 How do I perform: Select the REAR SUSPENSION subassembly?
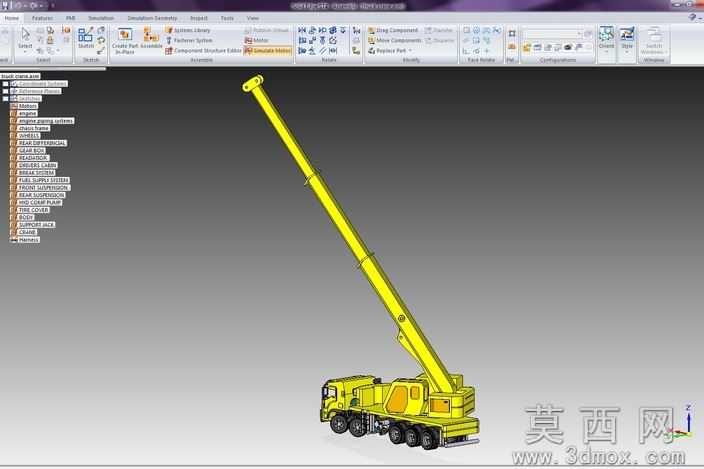[x=41, y=195]
